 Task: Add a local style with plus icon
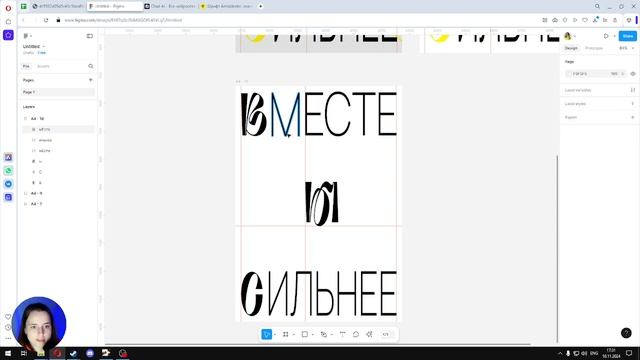pos(633,104)
